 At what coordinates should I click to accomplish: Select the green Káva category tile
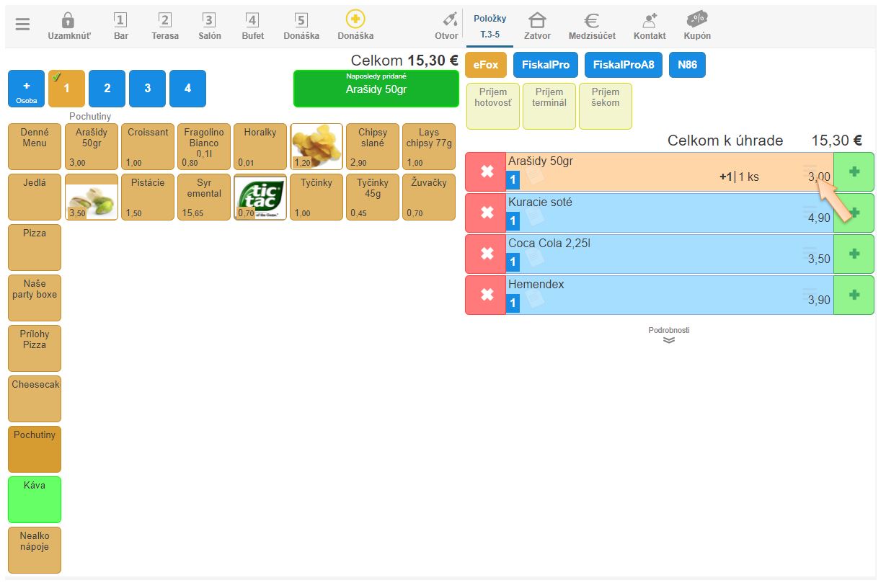click(x=35, y=499)
